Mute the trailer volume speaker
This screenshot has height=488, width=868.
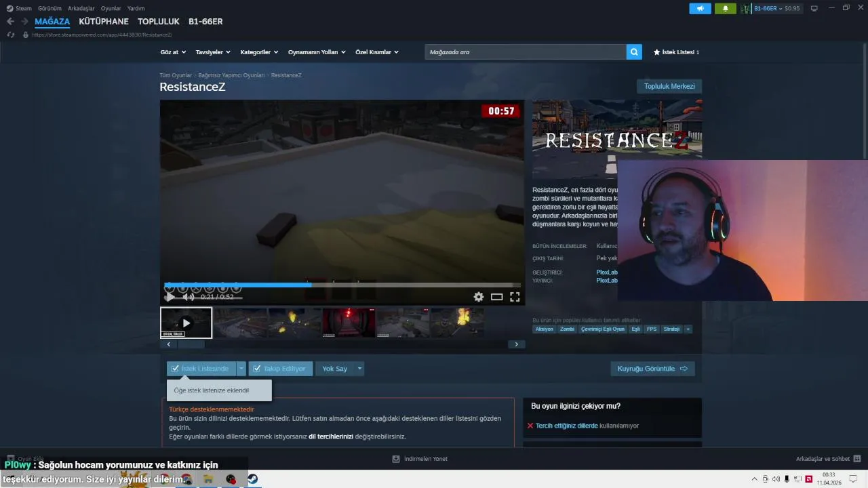click(187, 297)
